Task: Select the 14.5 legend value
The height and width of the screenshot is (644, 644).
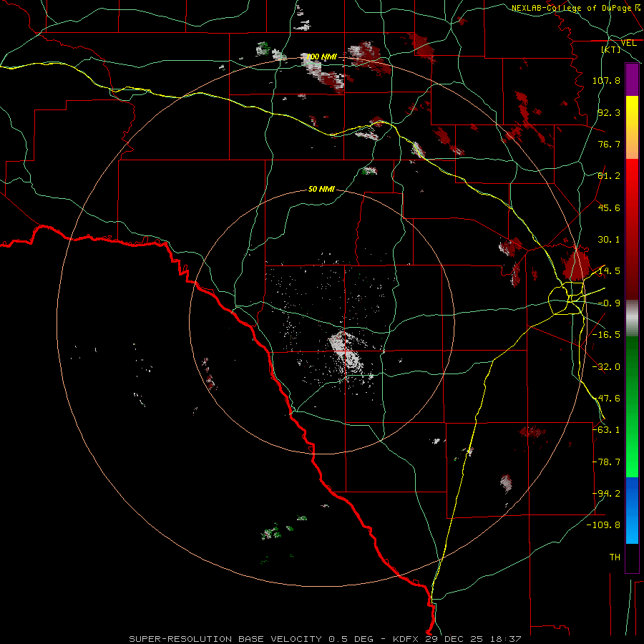Action: (x=609, y=271)
